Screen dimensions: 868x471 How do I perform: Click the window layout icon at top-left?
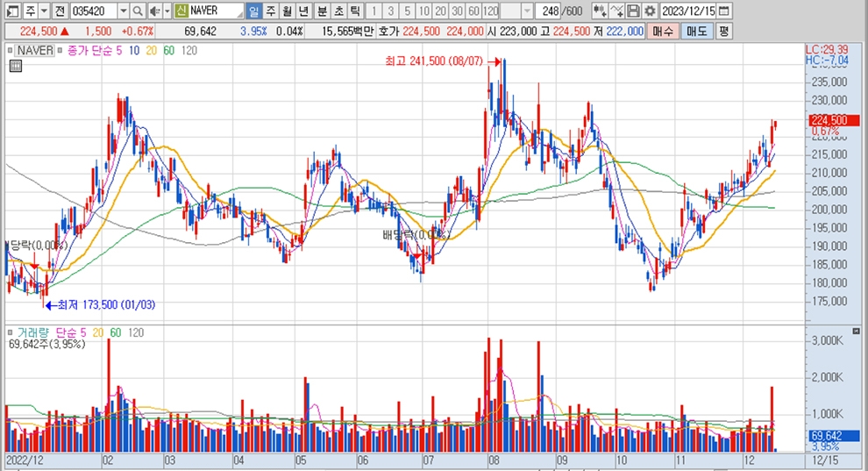[10, 11]
